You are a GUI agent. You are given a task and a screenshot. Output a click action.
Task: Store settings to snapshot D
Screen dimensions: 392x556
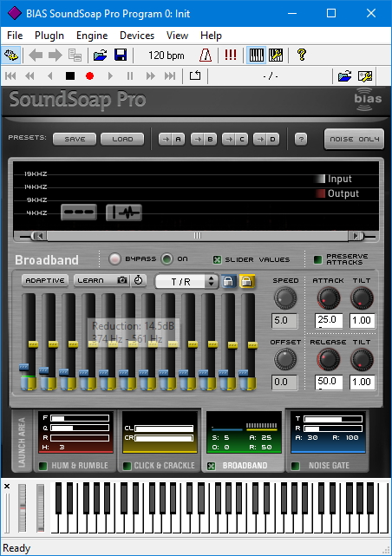tap(266, 140)
